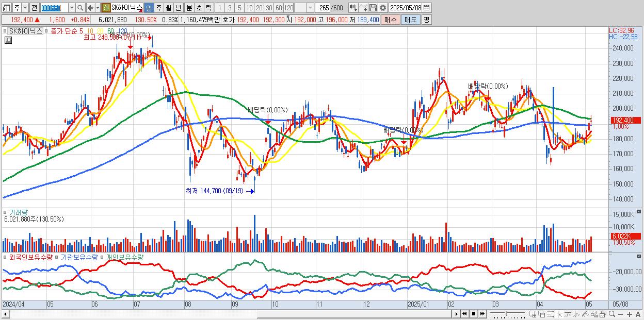Open dropdown next to 주 market selector
Viewport: 644px width, 320px height.
pyautogui.click(x=25, y=8)
